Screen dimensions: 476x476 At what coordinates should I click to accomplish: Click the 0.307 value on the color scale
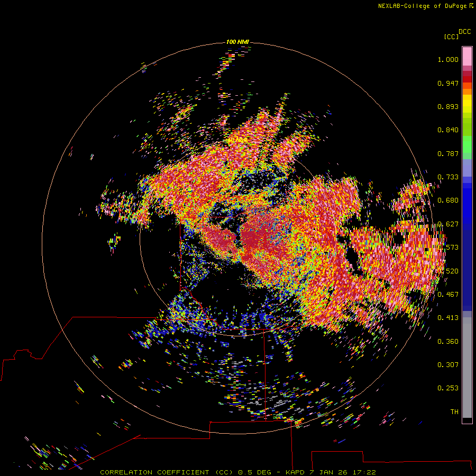pos(448,364)
